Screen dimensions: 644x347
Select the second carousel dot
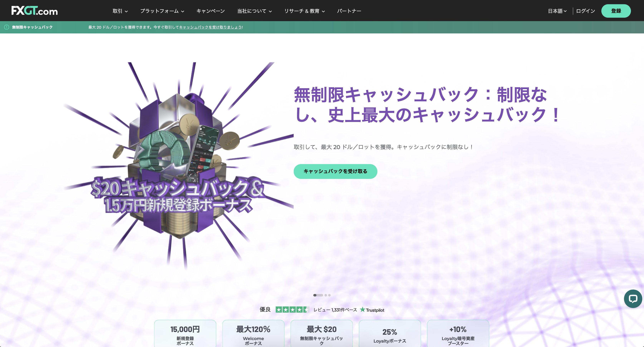[x=326, y=295]
